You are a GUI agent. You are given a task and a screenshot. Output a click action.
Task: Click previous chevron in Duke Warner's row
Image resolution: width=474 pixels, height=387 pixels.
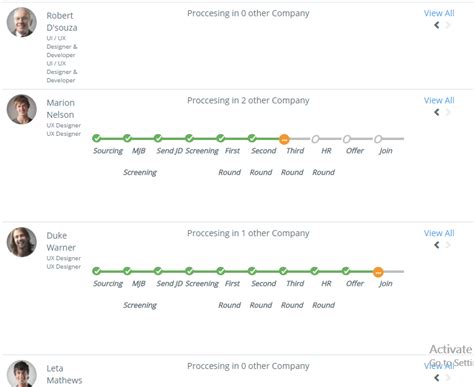(x=437, y=245)
